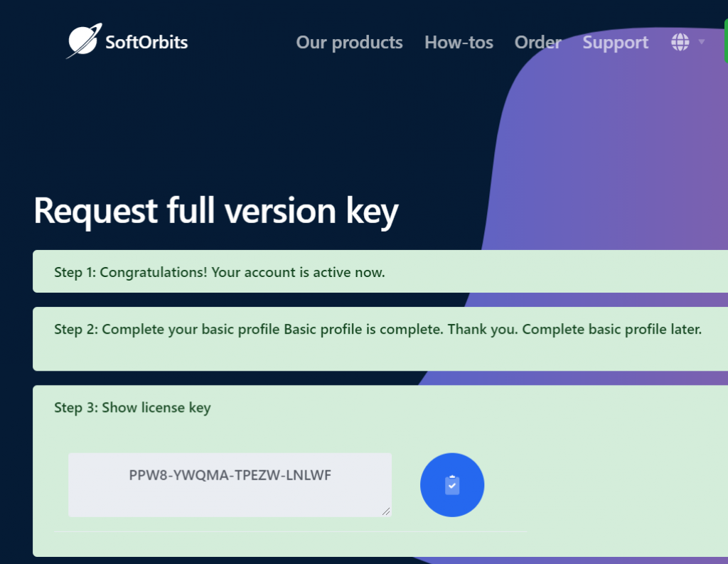Click Step 2: Complete your basic profile text

(167, 330)
